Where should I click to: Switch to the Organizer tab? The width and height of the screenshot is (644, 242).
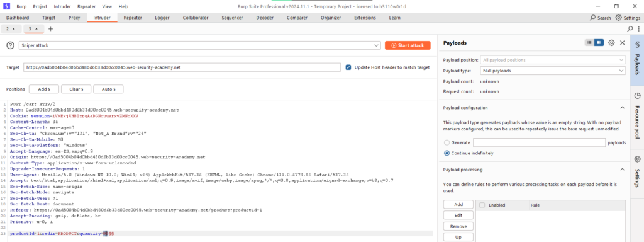tap(331, 18)
